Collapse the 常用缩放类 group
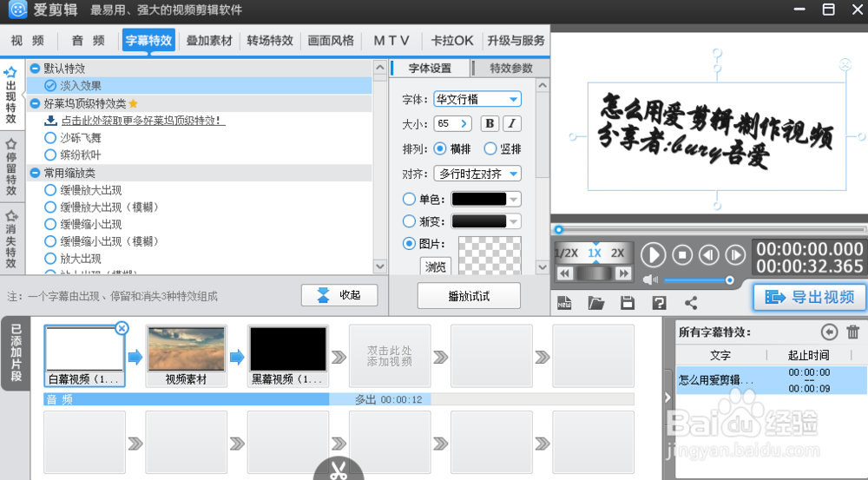 (35, 173)
